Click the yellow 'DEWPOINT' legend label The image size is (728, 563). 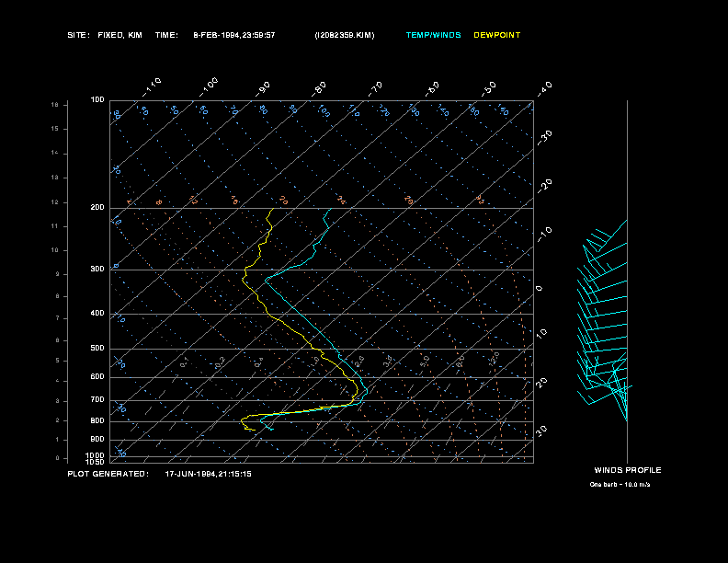click(496, 35)
